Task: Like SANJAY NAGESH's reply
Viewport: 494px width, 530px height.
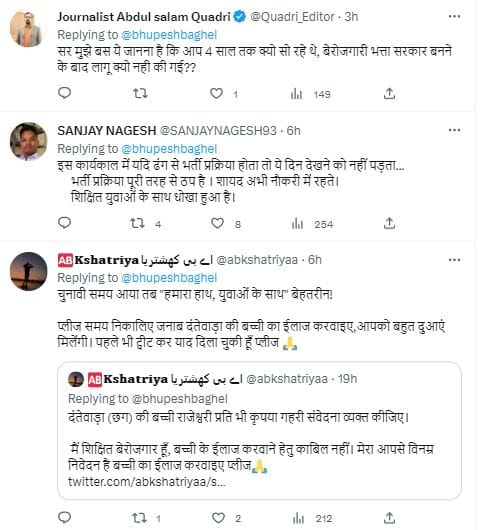Action: coord(217,223)
